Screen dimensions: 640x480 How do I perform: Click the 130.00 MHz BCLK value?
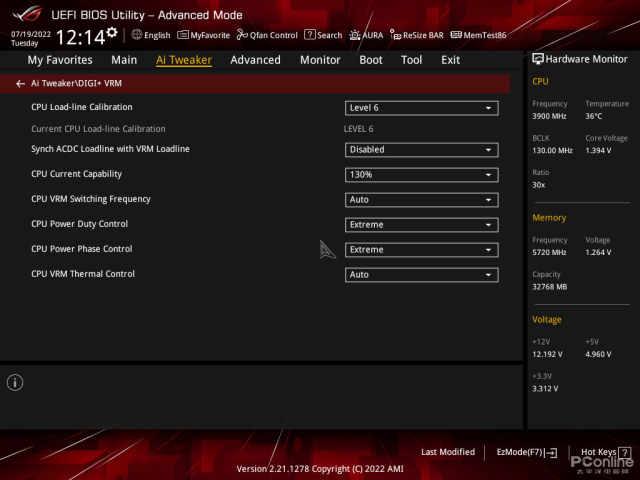click(x=552, y=151)
